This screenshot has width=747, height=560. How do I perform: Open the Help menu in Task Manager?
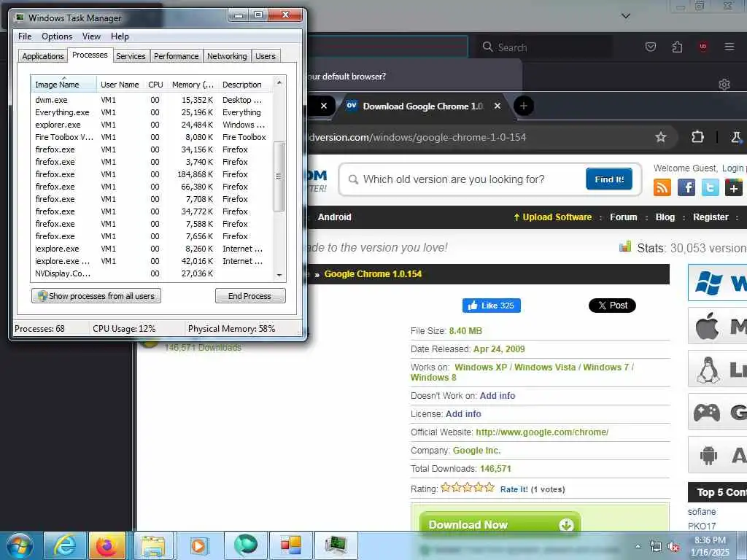[x=120, y=36]
